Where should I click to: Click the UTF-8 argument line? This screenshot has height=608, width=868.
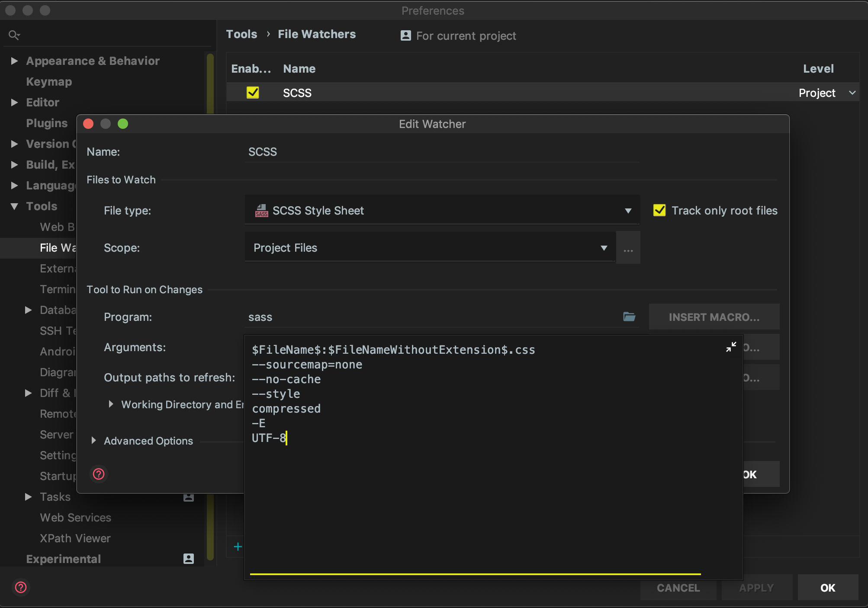pos(269,438)
